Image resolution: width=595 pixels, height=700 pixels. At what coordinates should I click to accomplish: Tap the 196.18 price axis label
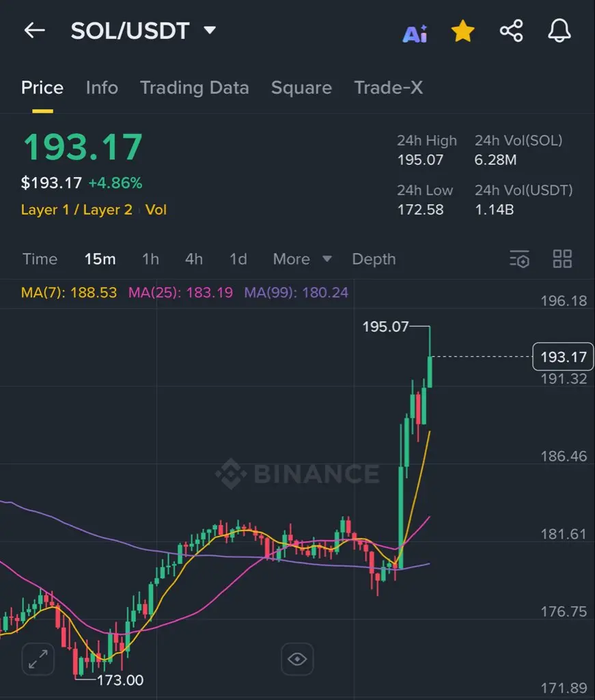pos(564,301)
